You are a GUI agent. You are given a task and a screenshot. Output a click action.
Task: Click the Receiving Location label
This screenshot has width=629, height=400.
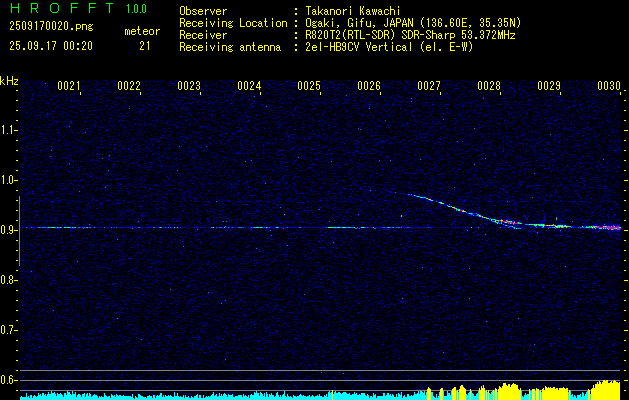pos(233,23)
